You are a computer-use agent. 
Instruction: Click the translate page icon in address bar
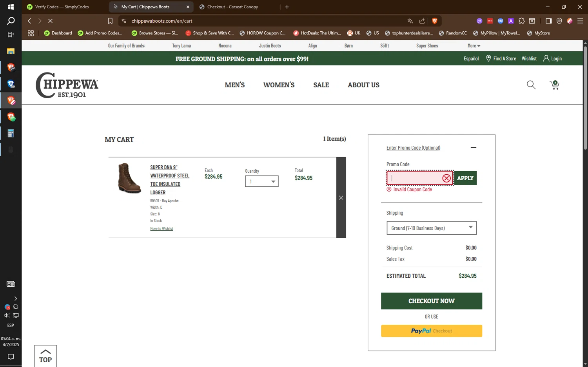click(x=410, y=21)
